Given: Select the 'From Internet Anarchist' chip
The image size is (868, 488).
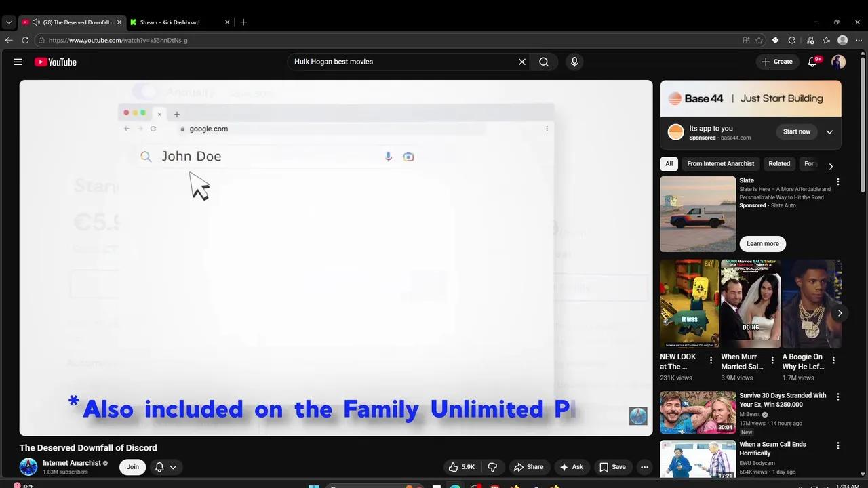Looking at the screenshot, I should point(720,163).
